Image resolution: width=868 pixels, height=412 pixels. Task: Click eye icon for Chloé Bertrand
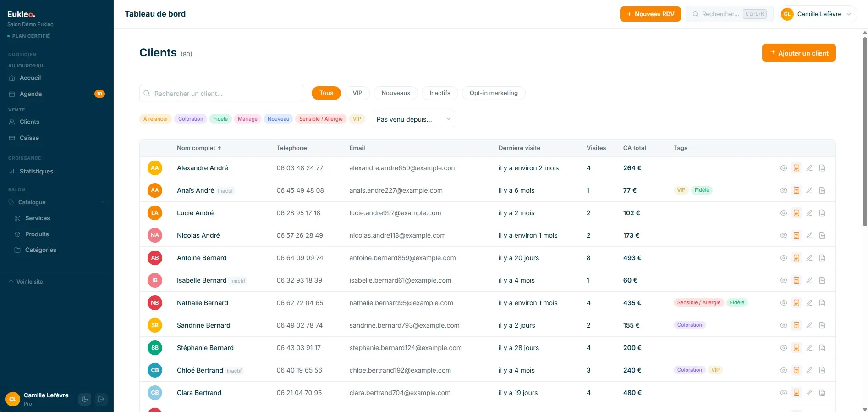pos(784,370)
